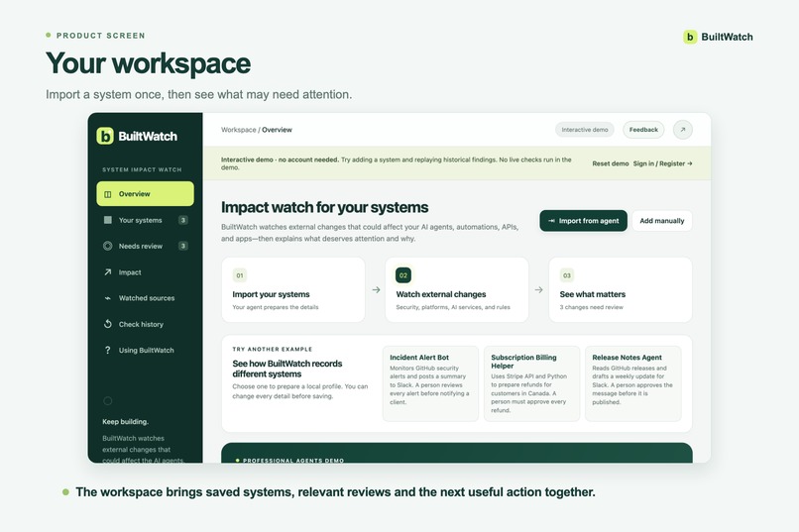The width and height of the screenshot is (799, 532).
Task: Open Your systems in sidebar
Action: (x=145, y=220)
